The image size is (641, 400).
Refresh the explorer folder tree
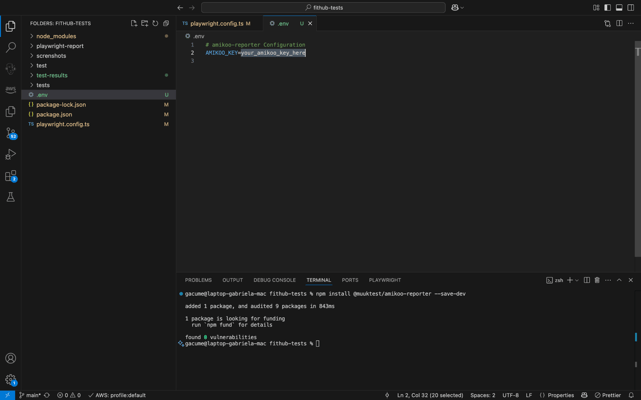(x=155, y=23)
